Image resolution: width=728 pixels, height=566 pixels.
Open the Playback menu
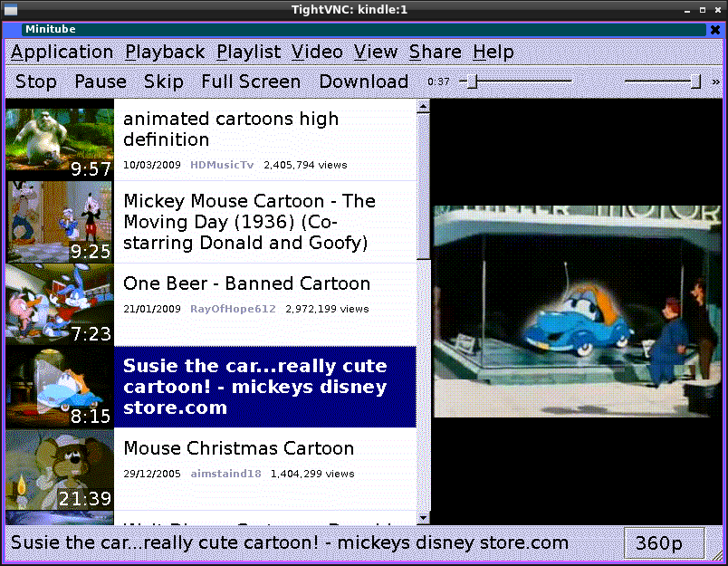pos(165,52)
